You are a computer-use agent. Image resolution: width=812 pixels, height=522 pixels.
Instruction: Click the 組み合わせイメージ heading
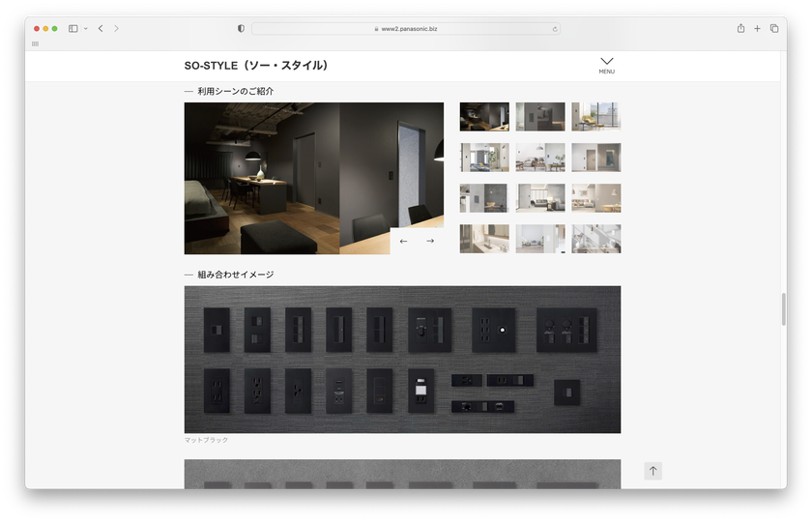coord(235,275)
